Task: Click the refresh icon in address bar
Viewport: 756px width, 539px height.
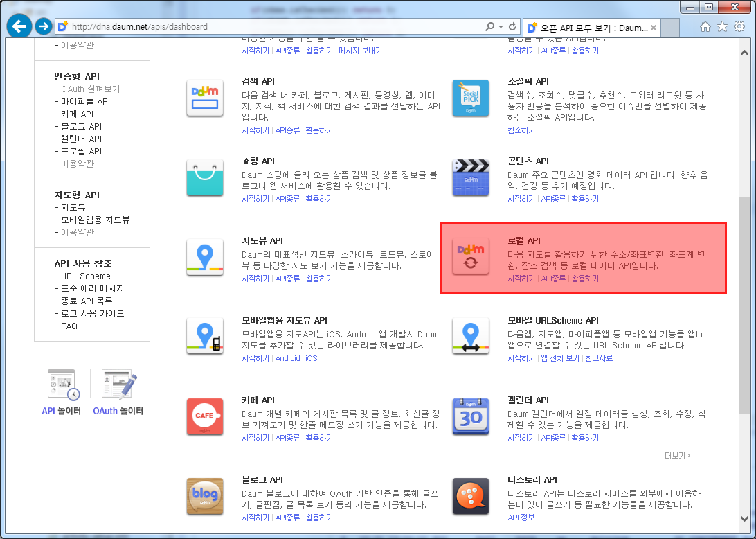Action: coord(512,26)
